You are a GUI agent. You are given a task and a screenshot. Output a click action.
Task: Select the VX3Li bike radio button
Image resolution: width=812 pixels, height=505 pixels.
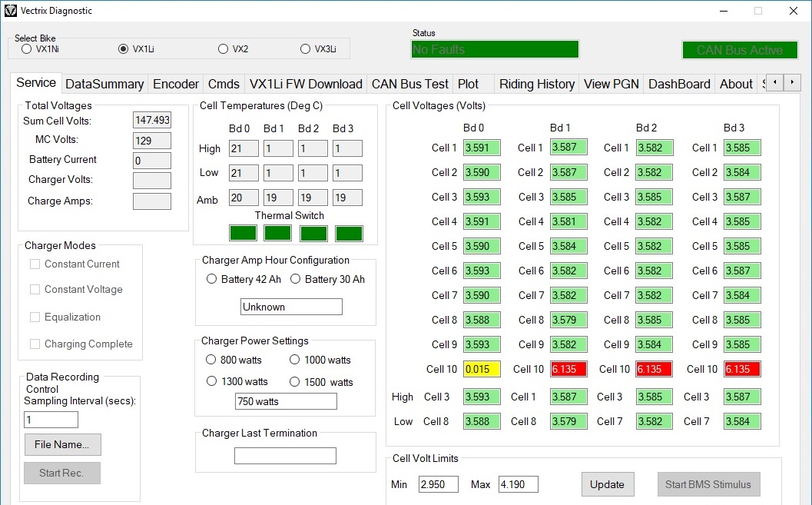[305, 48]
